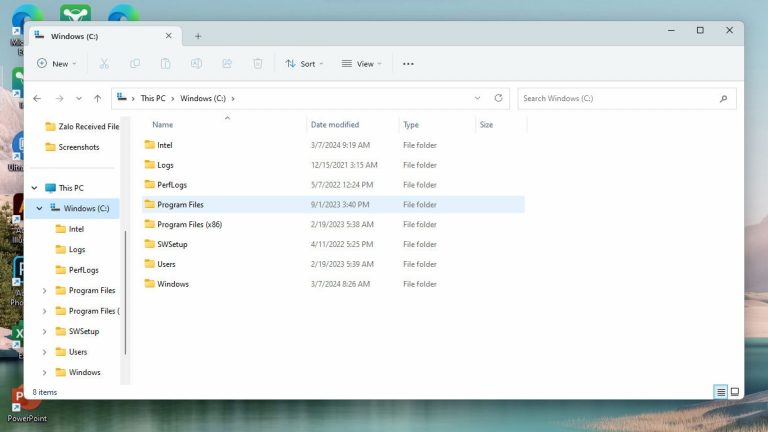768x432 pixels.
Task: Click the Copy icon in toolbar
Action: [x=135, y=63]
